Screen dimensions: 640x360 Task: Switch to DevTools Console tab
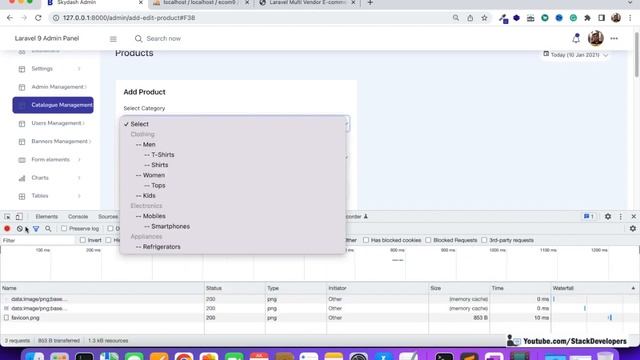point(78,217)
